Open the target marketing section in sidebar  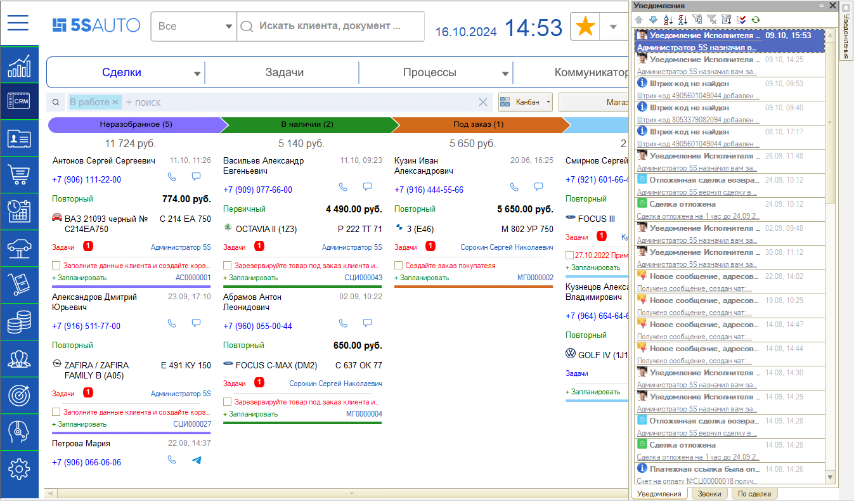pyautogui.click(x=19, y=396)
